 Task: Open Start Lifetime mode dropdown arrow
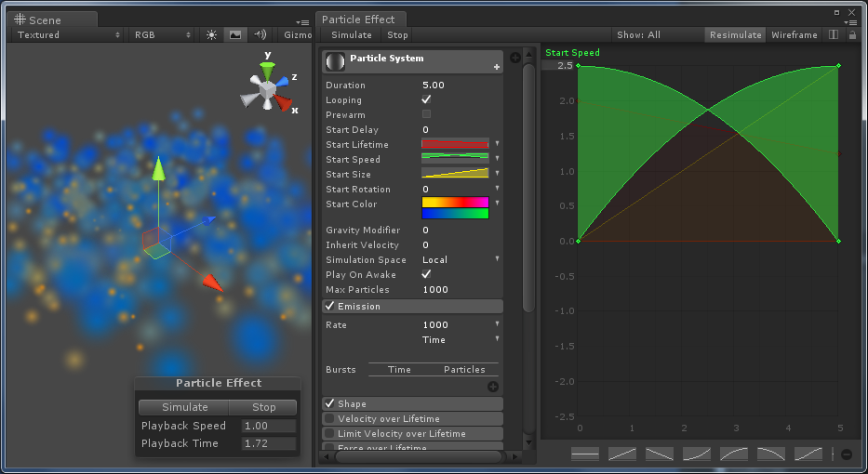pyautogui.click(x=497, y=144)
